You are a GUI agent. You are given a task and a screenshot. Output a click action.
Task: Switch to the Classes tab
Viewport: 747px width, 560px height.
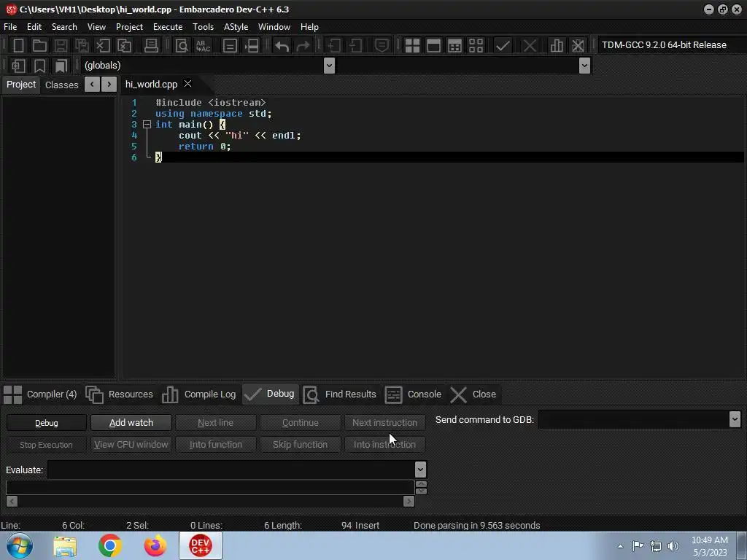point(61,85)
